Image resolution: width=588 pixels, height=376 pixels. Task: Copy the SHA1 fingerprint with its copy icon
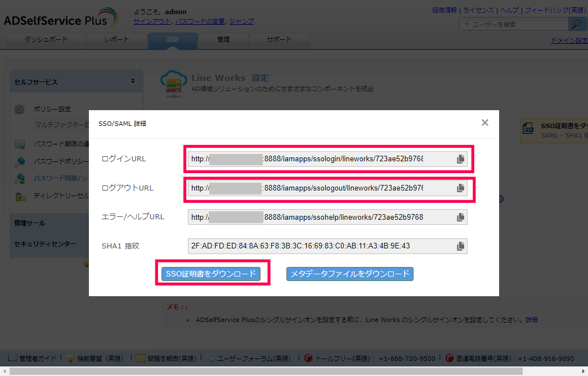[x=460, y=246]
